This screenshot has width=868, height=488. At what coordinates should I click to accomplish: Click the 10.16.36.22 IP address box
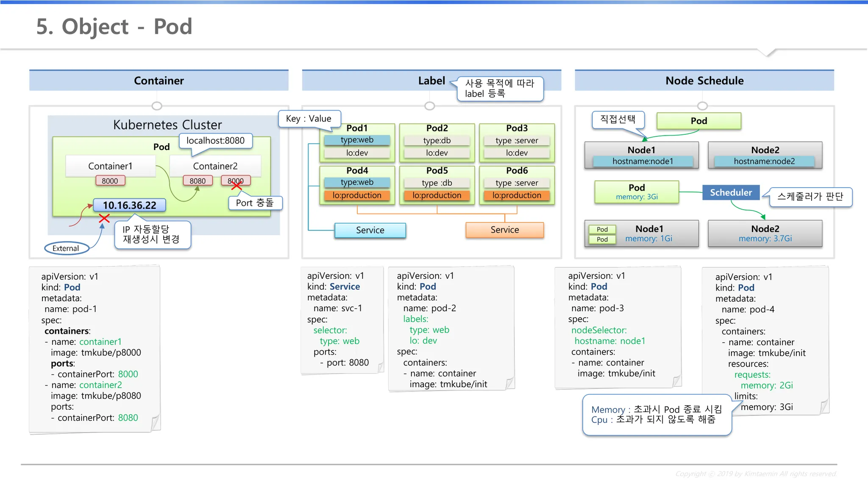(x=129, y=205)
